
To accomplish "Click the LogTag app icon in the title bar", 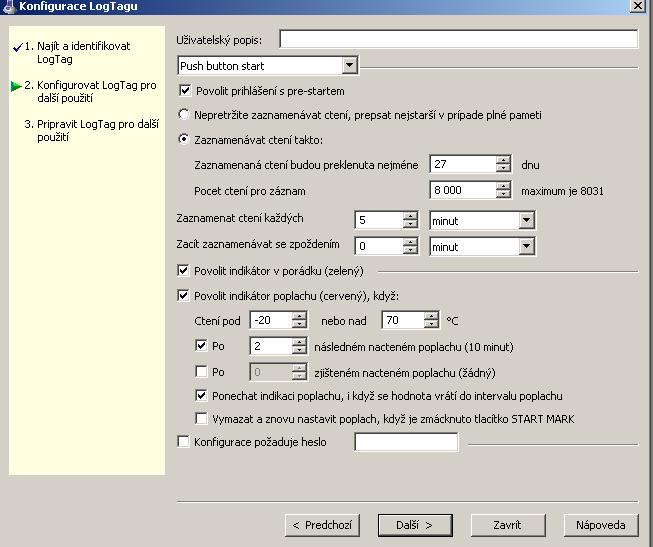I will point(9,6).
